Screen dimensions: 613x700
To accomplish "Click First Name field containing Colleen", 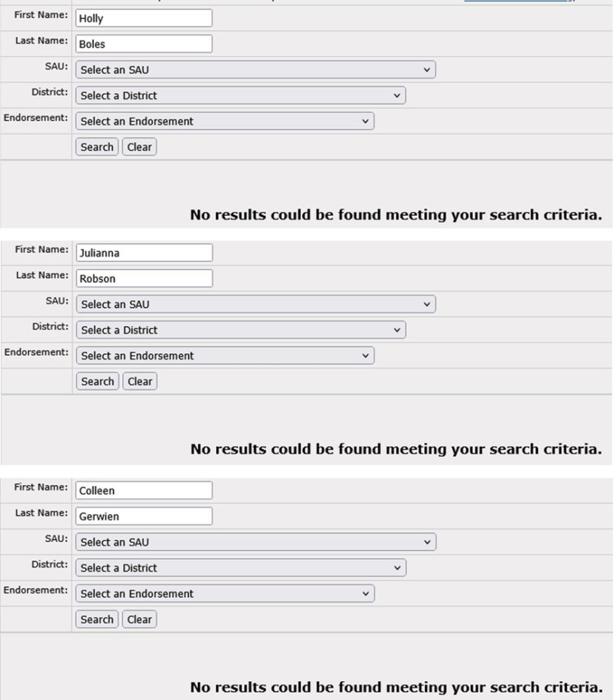I will click(x=143, y=490).
